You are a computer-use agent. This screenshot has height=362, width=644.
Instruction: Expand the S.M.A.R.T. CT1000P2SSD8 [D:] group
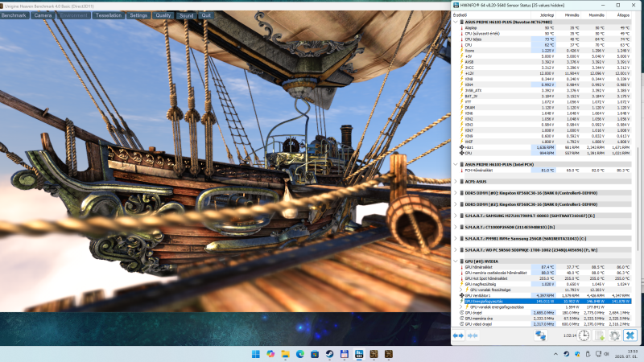[x=456, y=227]
